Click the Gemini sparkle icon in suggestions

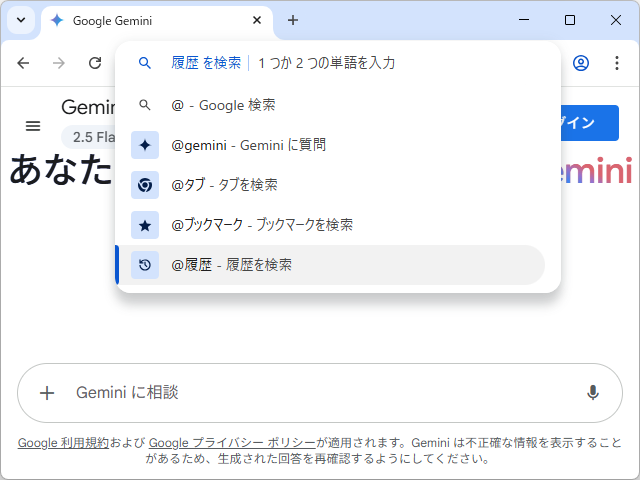coord(145,145)
